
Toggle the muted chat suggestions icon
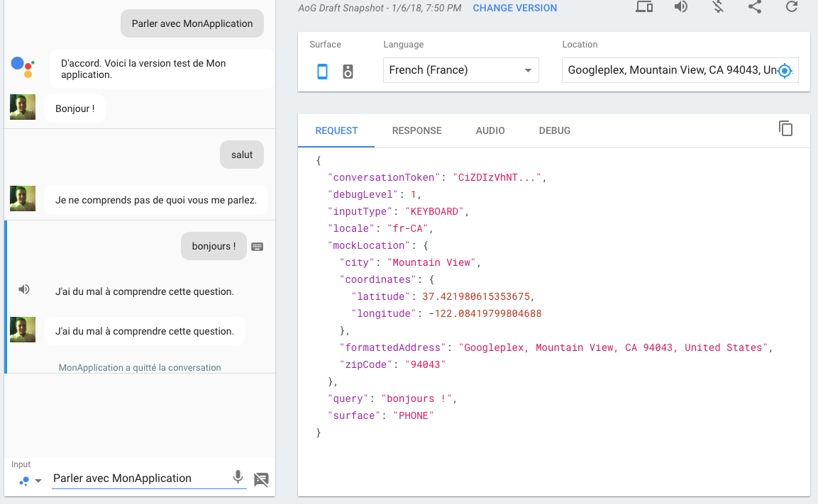pyautogui.click(x=261, y=480)
